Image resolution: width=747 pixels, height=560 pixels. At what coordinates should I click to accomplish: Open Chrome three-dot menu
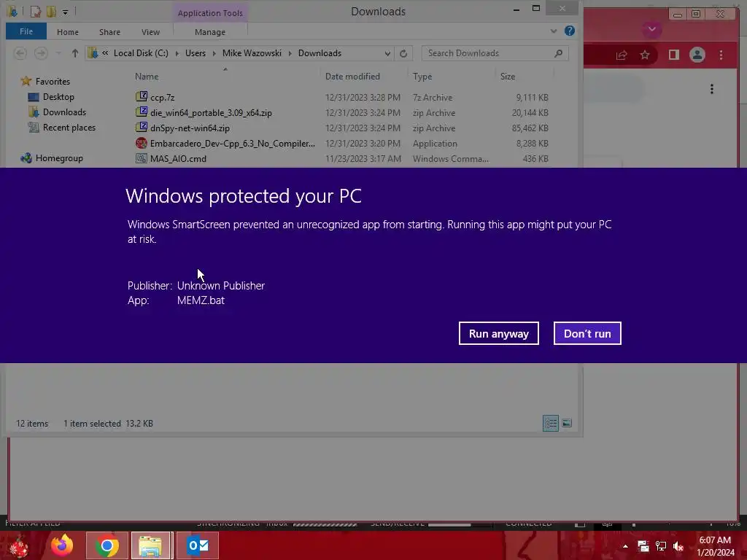click(721, 55)
